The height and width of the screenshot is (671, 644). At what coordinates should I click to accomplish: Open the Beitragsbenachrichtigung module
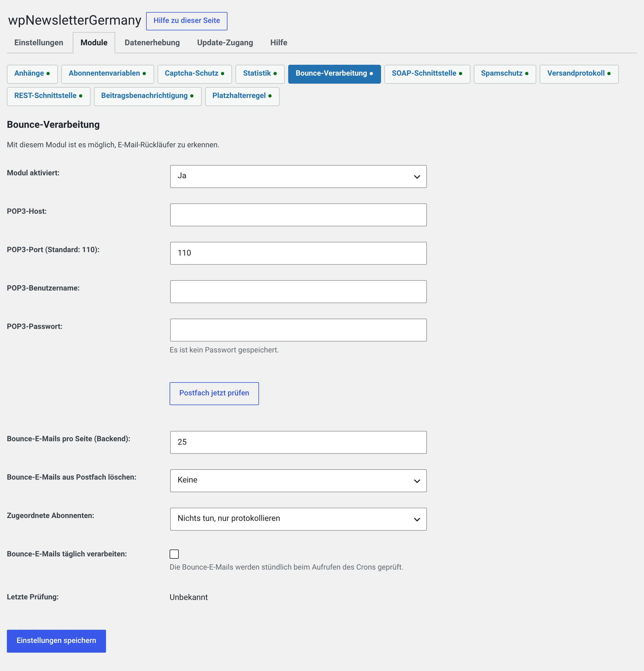148,96
